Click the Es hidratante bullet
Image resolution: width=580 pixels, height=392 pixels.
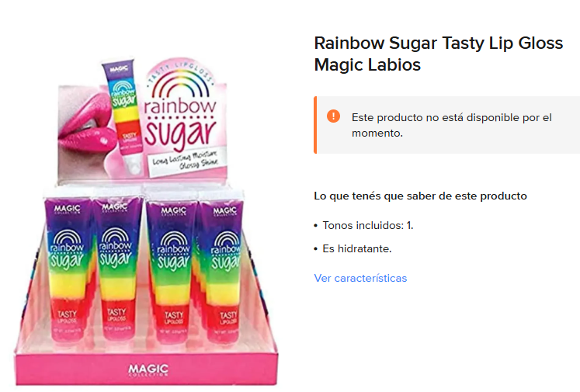click(x=356, y=248)
